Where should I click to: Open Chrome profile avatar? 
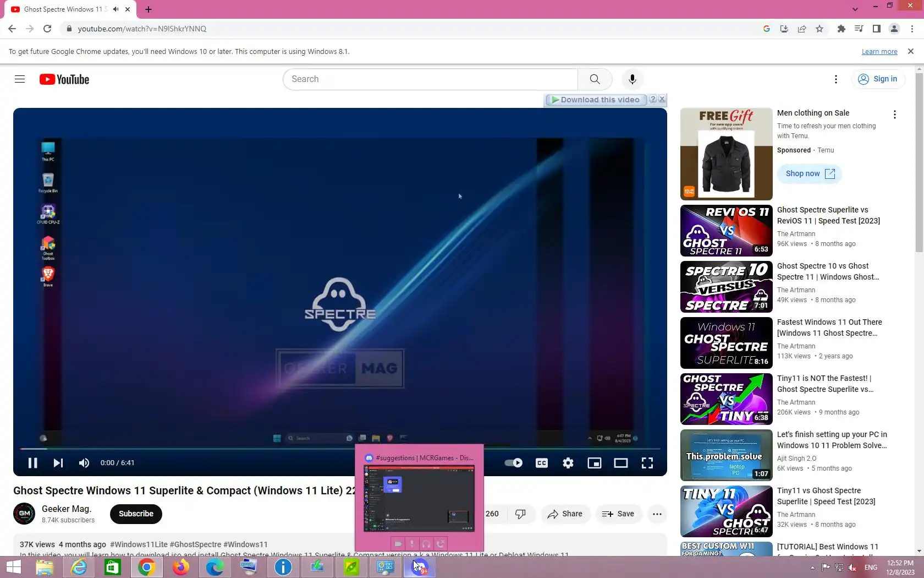(894, 29)
